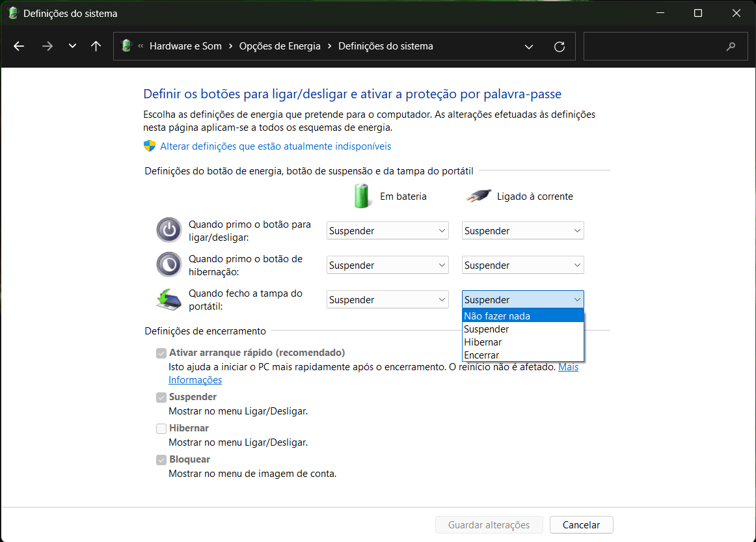The width and height of the screenshot is (756, 542).
Task: Open Hardware e Som breadcrumb
Action: [x=185, y=46]
